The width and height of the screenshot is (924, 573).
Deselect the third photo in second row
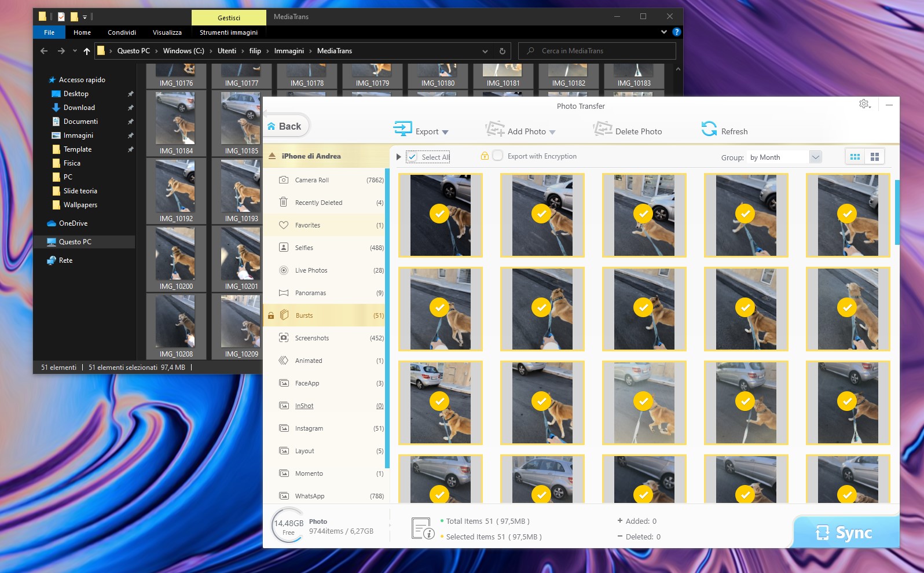coord(643,307)
